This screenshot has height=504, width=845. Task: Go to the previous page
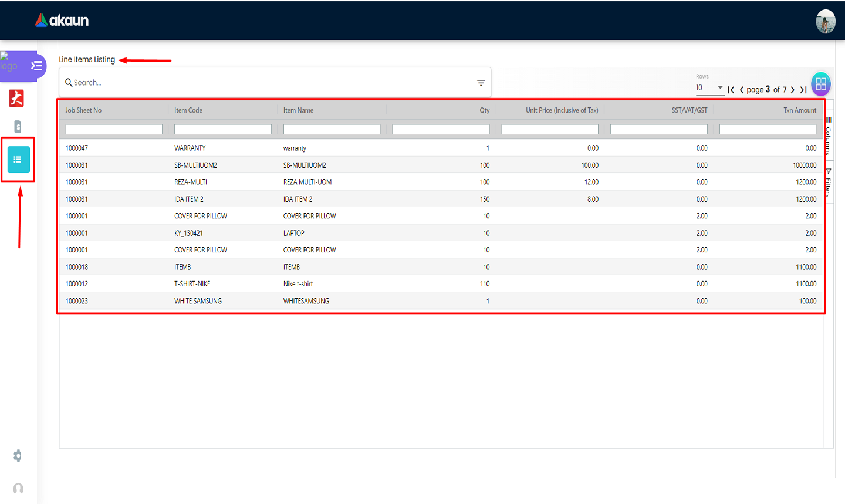click(742, 90)
